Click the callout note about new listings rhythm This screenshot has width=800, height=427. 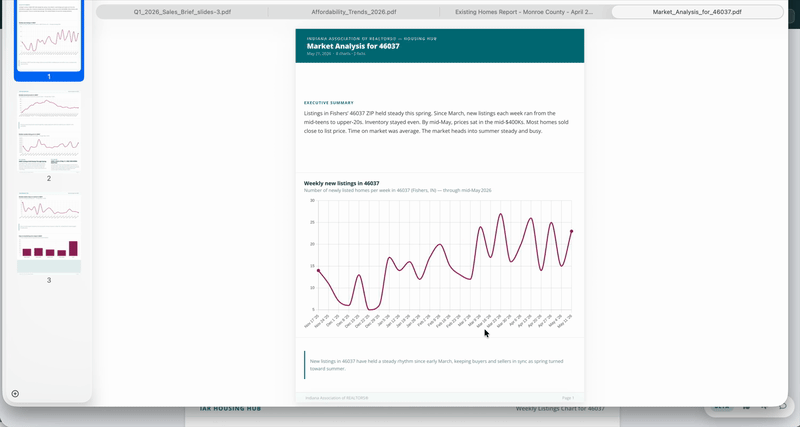(x=437, y=365)
